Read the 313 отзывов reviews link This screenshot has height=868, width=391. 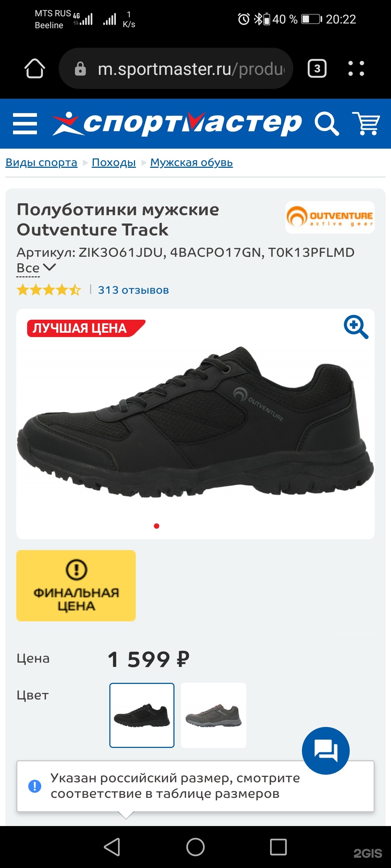[133, 290]
